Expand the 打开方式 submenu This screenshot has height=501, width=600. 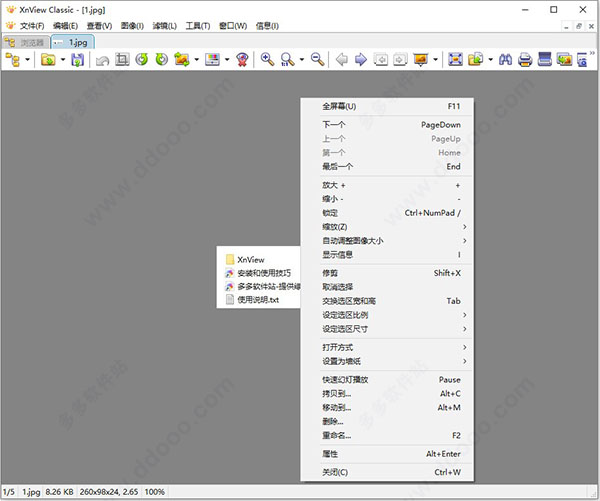click(387, 347)
